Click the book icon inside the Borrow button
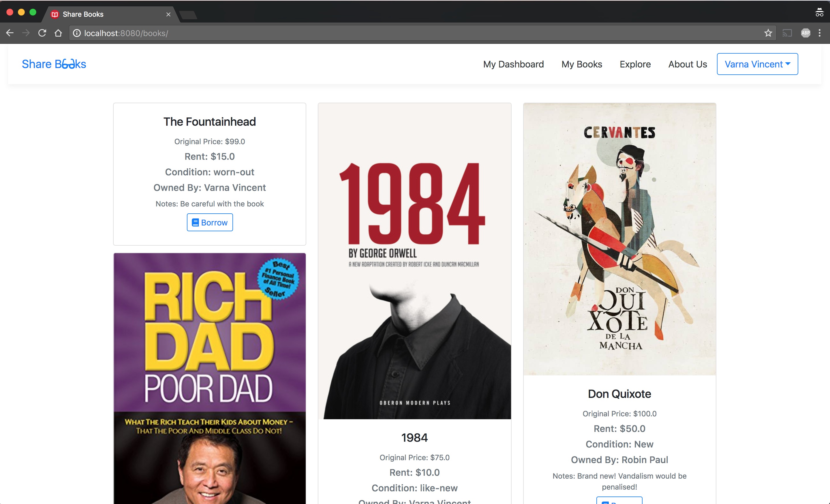This screenshot has width=830, height=504. (195, 222)
